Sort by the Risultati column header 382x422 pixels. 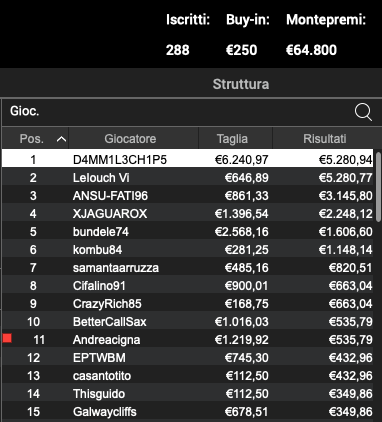[324, 138]
